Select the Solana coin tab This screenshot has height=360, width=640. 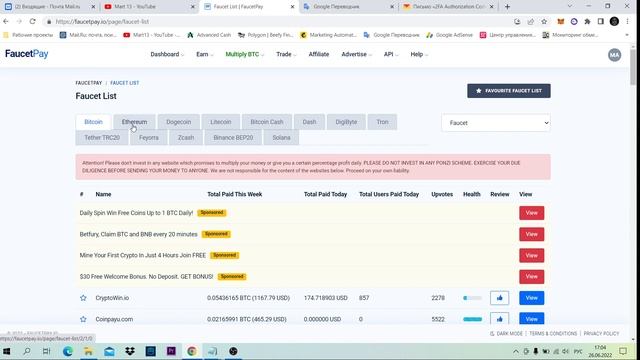281,138
